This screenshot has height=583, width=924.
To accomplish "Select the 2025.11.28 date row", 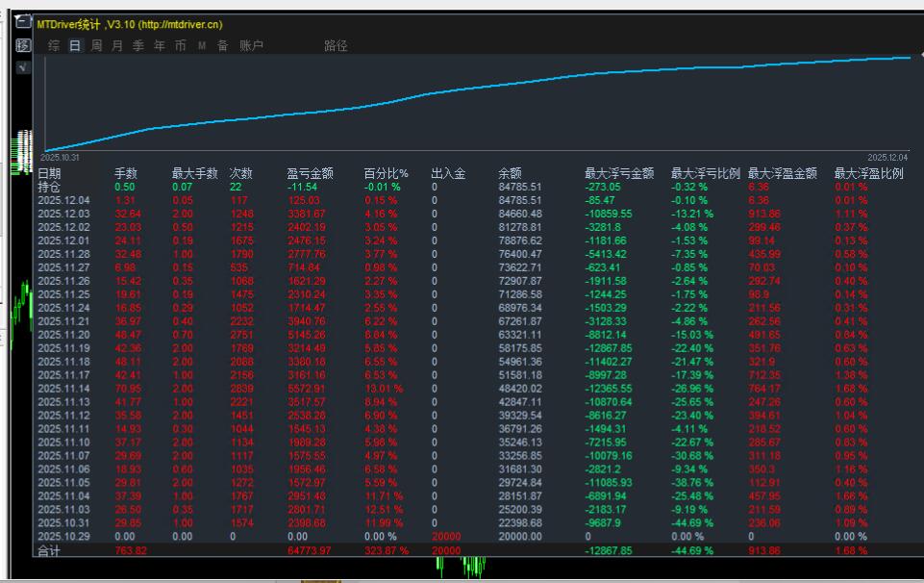I will [63, 254].
